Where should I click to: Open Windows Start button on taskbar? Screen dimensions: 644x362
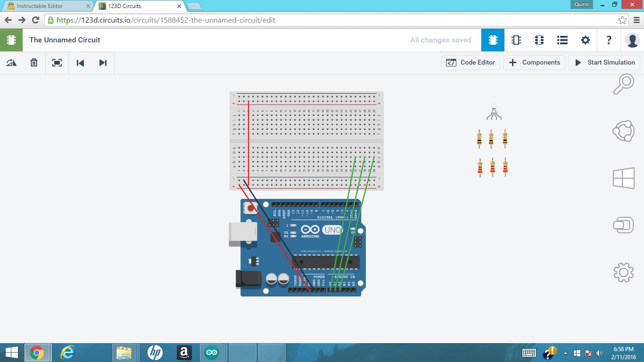point(11,353)
